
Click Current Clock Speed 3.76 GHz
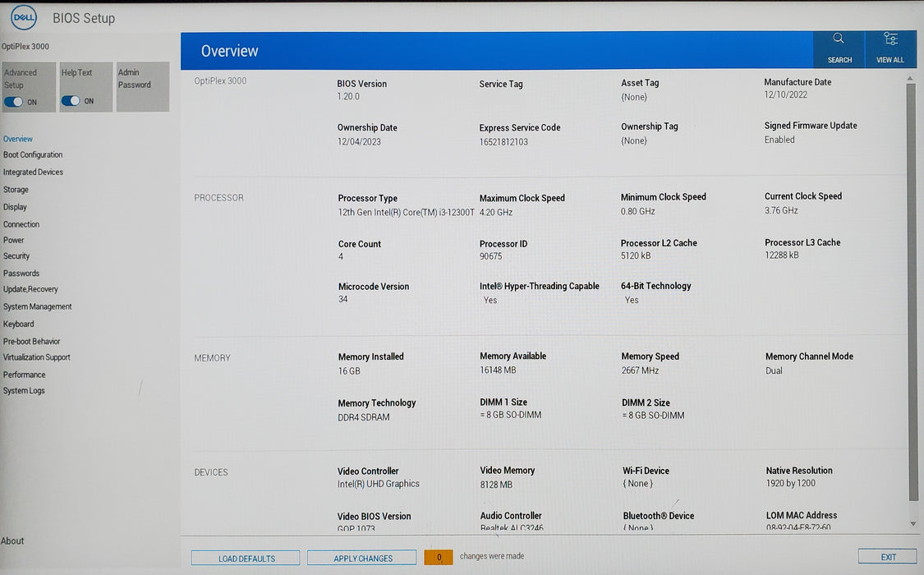(781, 210)
